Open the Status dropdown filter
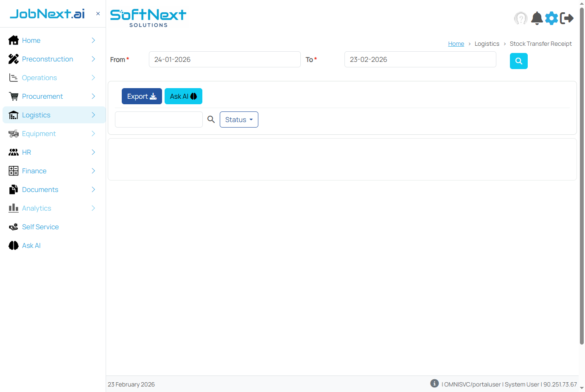585x392 pixels. click(x=239, y=119)
